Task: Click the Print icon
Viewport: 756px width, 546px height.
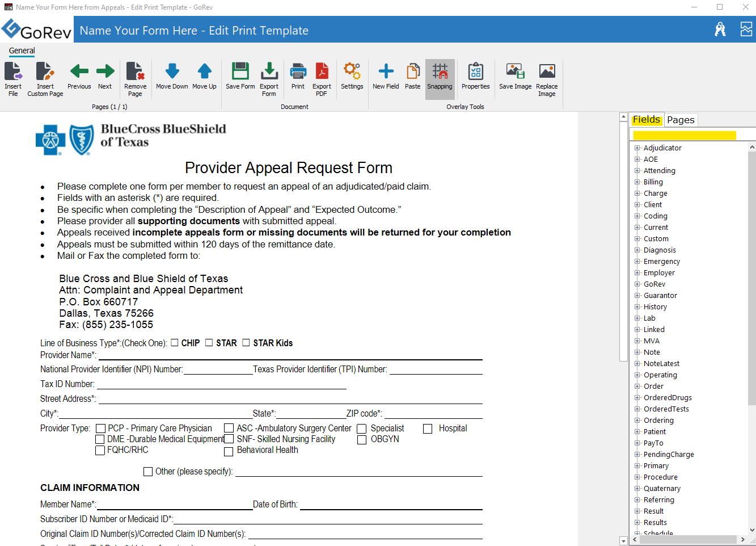Action: 298,71
